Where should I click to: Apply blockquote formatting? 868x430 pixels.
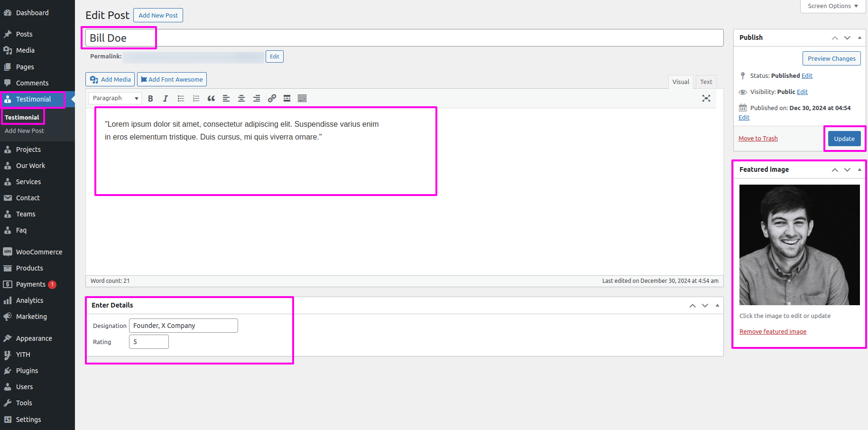(x=211, y=98)
